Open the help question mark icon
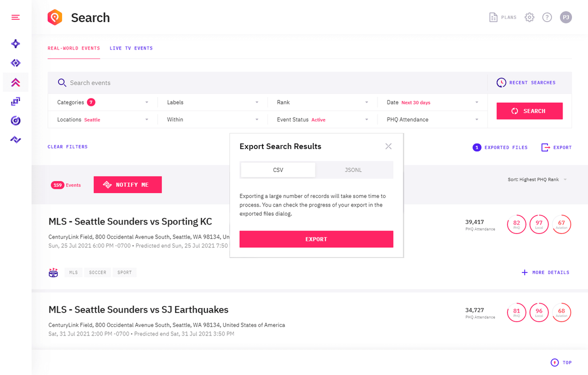 tap(547, 16)
